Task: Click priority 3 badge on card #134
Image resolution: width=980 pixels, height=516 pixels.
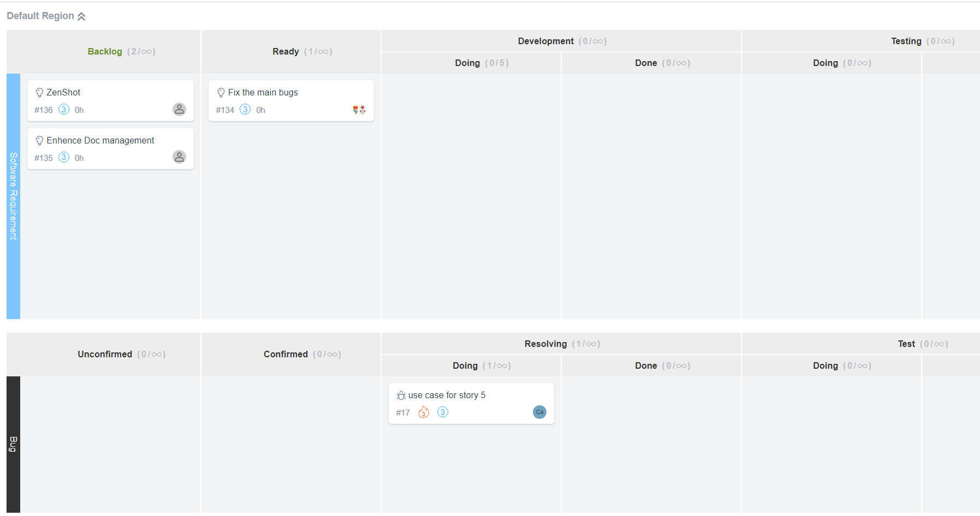Action: pyautogui.click(x=245, y=109)
